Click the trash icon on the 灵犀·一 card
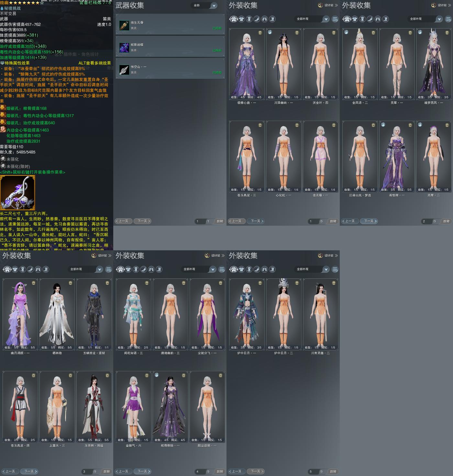This screenshot has height=476, width=453. pos(410,33)
